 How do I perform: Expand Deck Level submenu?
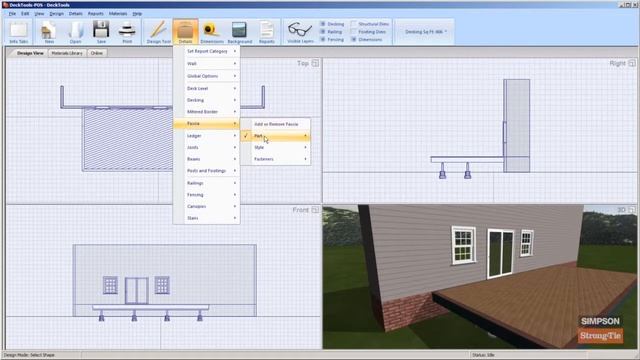point(207,89)
